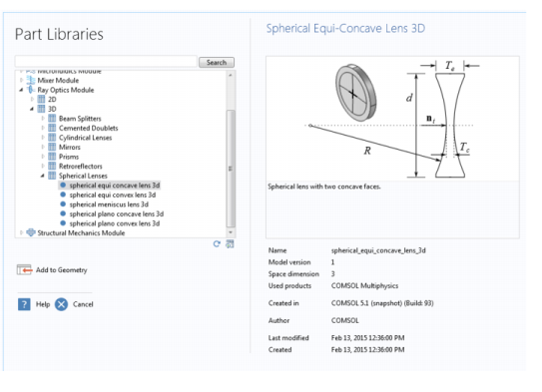Click the Cancel label text
The height and width of the screenshot is (392, 542).
[x=83, y=304]
